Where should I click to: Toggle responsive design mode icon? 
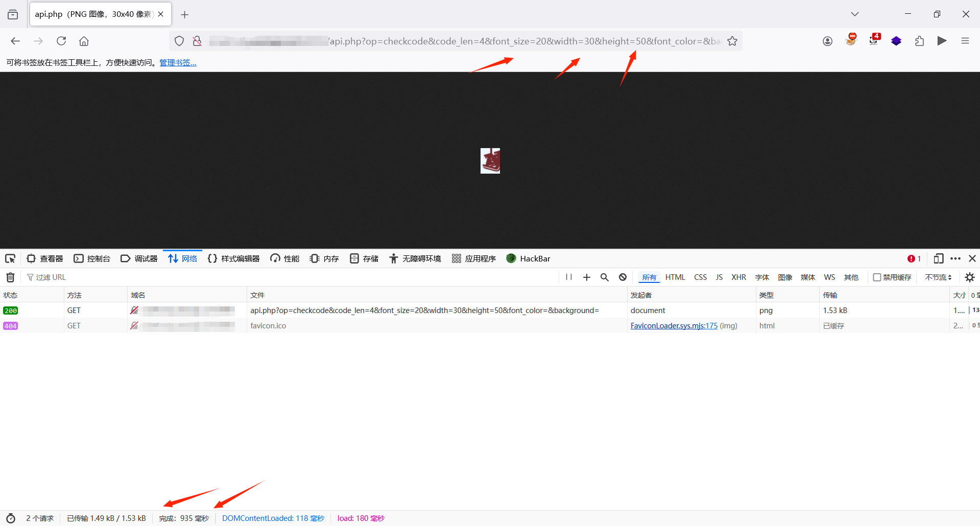(938, 258)
